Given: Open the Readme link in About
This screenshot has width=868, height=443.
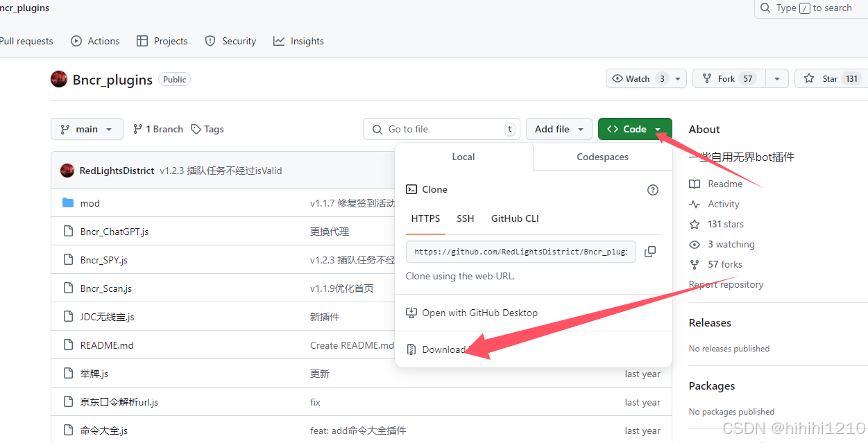Looking at the screenshot, I should pos(725,184).
